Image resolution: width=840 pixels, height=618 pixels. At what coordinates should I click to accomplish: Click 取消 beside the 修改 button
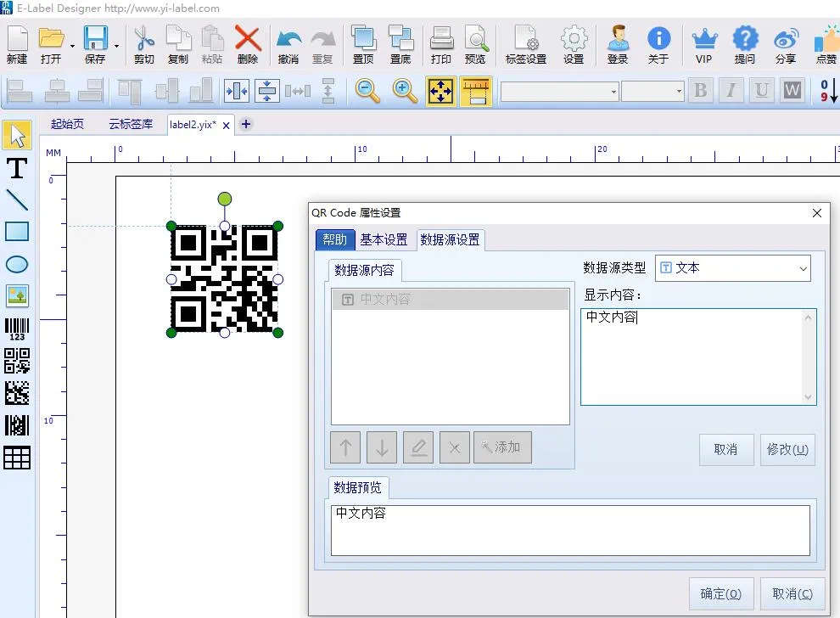coord(726,450)
